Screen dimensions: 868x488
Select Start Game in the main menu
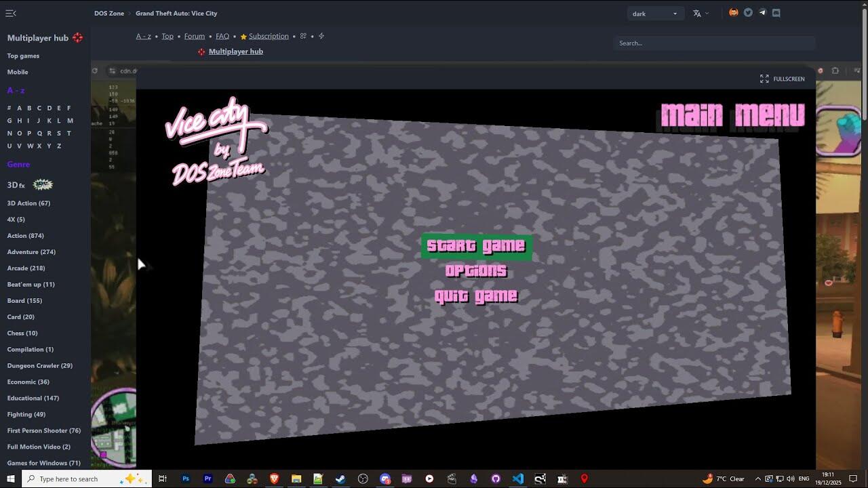[x=476, y=246]
